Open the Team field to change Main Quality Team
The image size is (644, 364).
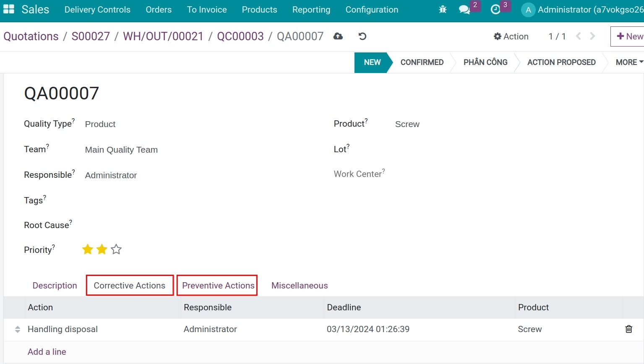point(121,150)
